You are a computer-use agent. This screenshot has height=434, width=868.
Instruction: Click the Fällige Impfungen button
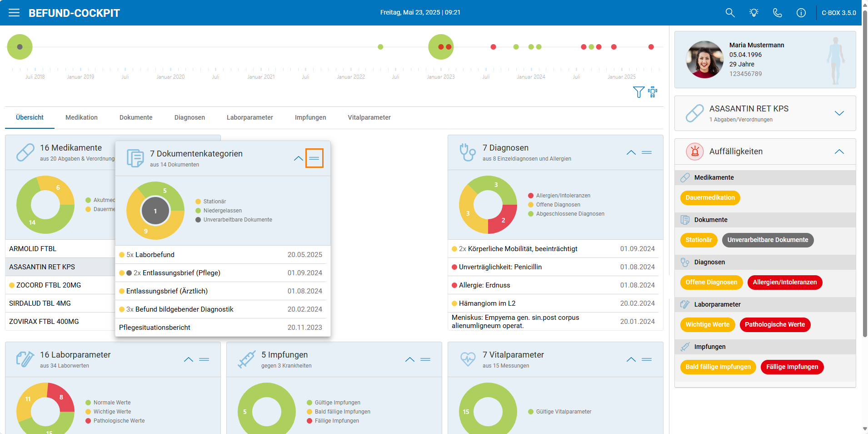(x=792, y=367)
